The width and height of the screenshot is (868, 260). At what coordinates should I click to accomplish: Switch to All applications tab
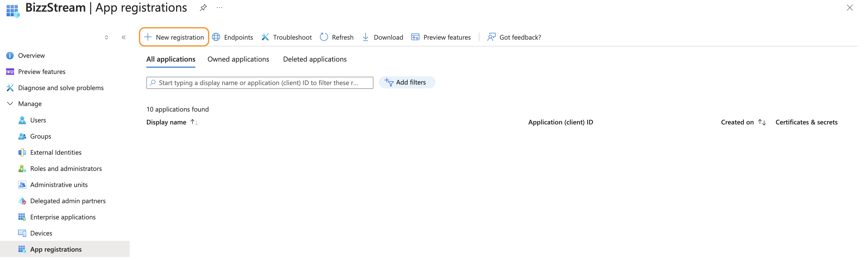171,59
